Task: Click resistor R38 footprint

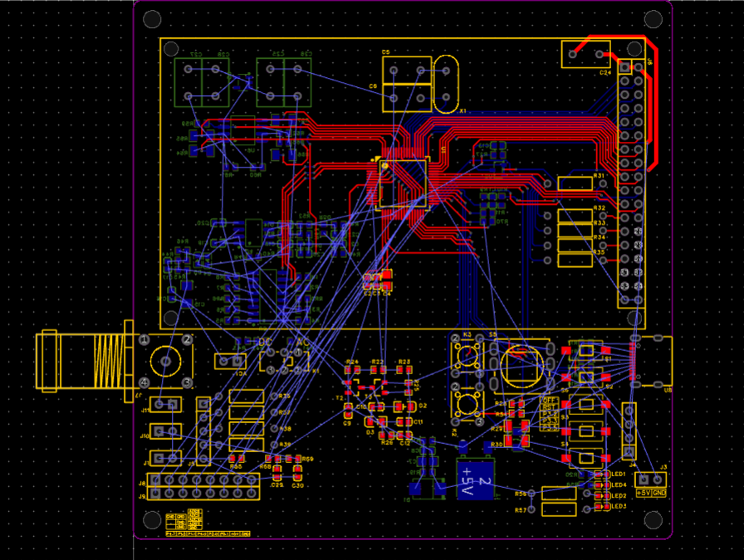Action: pos(247,429)
